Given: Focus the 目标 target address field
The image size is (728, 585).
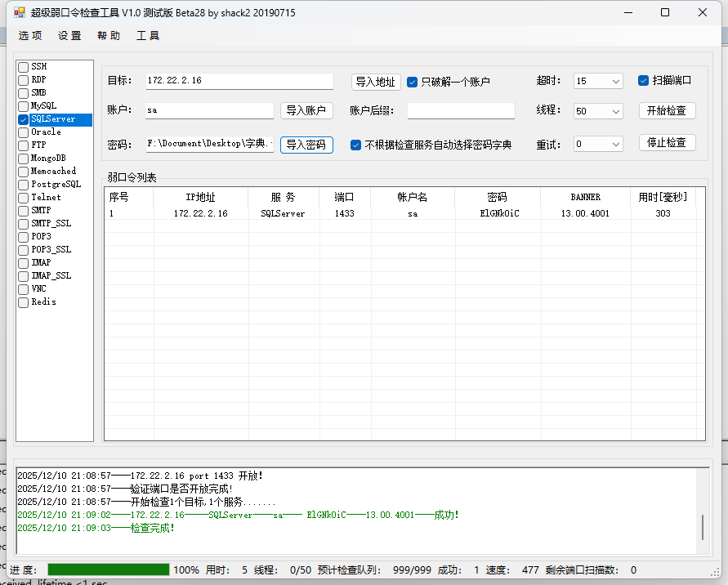Looking at the screenshot, I should [239, 81].
